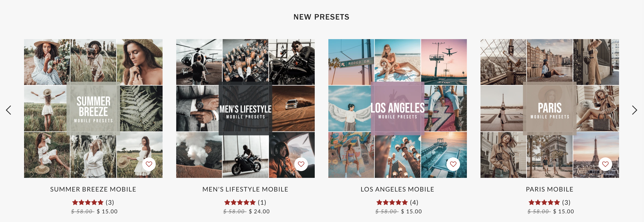This screenshot has height=222, width=644.
Task: Open Paris Mobile star reviews (3)
Action: 549,202
